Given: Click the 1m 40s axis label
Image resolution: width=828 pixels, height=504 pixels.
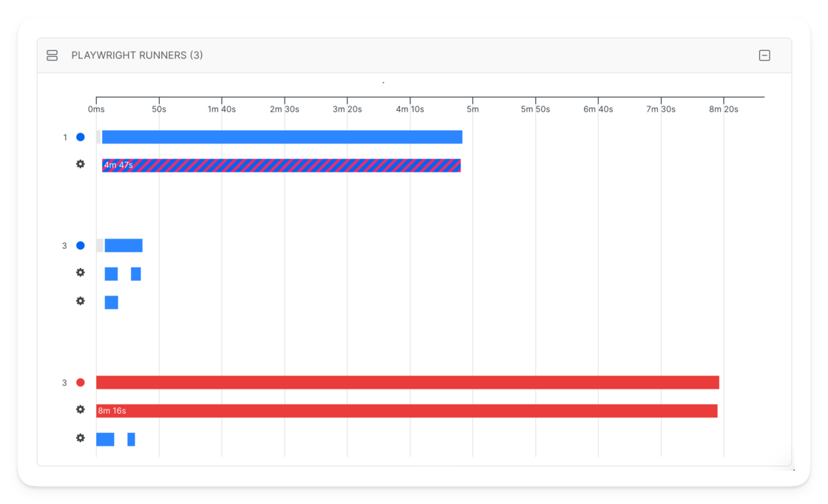Looking at the screenshot, I should (x=222, y=109).
